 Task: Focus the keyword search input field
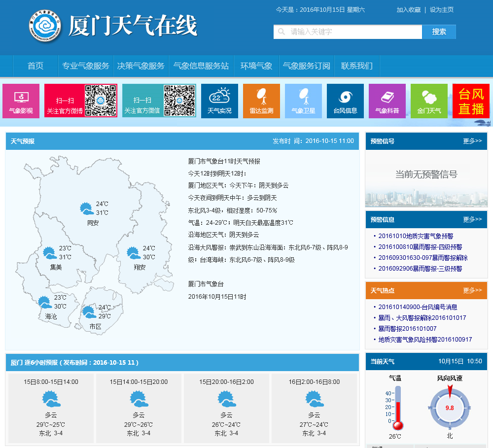pos(348,32)
